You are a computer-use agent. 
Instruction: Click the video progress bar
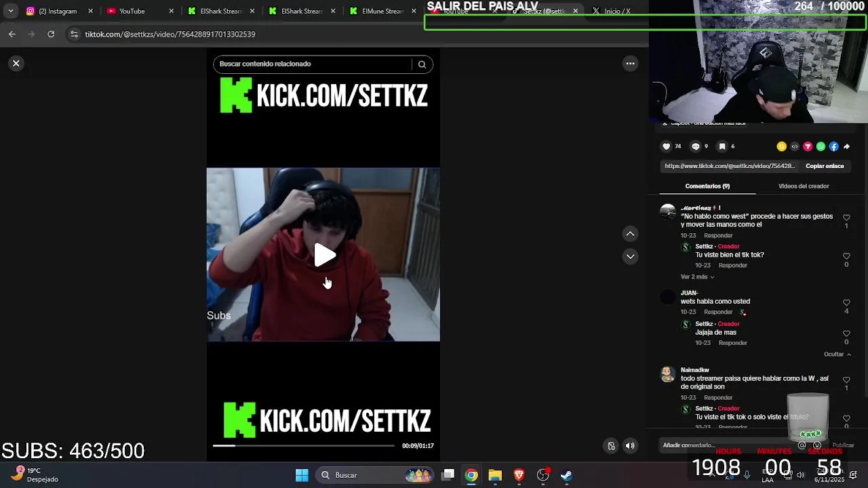click(x=304, y=445)
